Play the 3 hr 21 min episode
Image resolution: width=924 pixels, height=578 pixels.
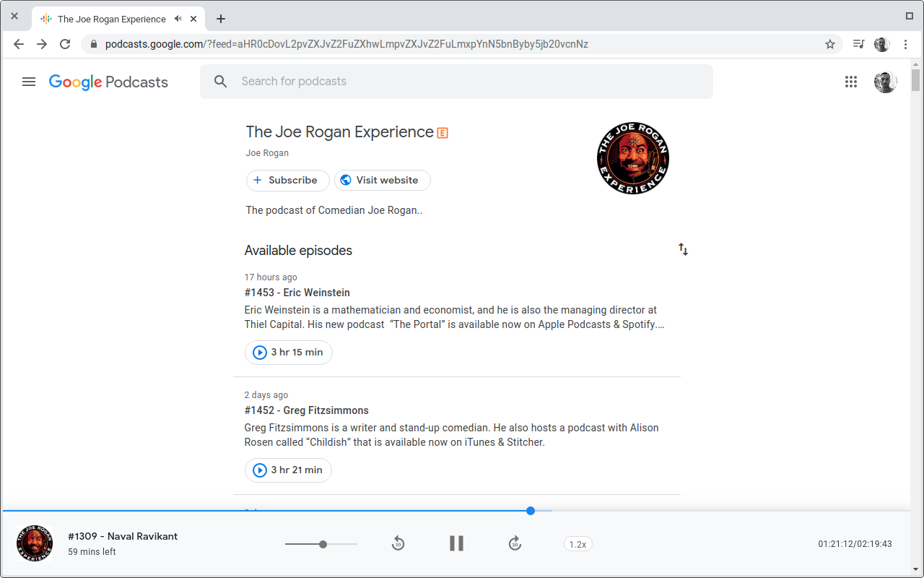tap(288, 470)
